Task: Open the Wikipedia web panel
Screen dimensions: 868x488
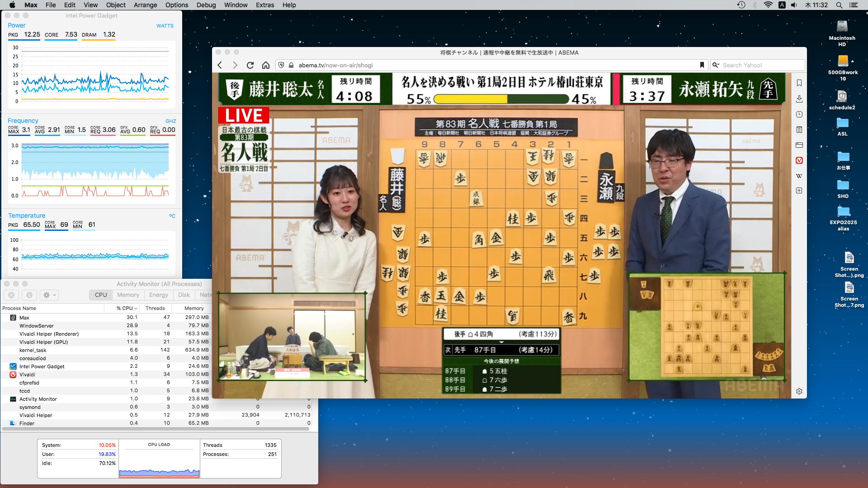Action: [x=799, y=176]
